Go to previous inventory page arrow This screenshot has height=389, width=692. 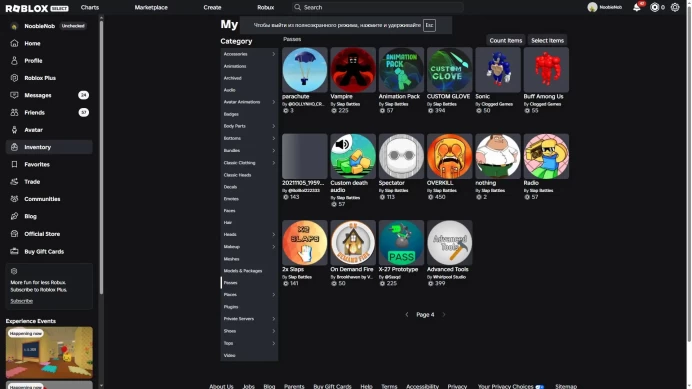407,315
